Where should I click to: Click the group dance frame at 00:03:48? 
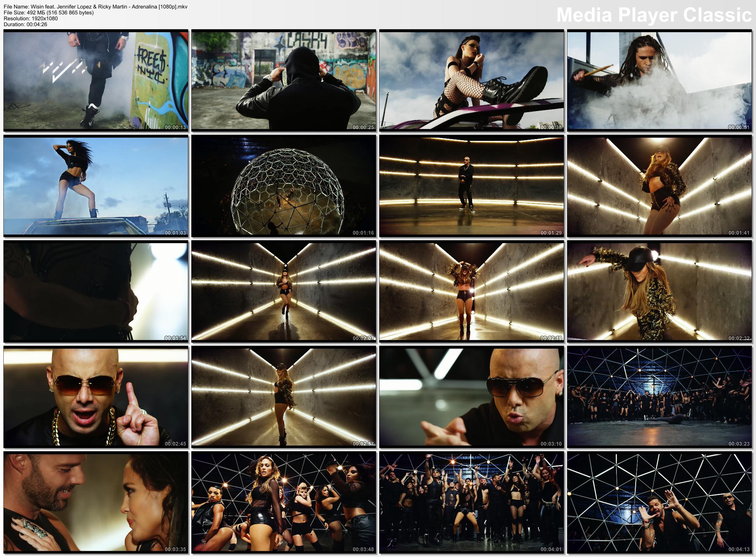pos(283,502)
